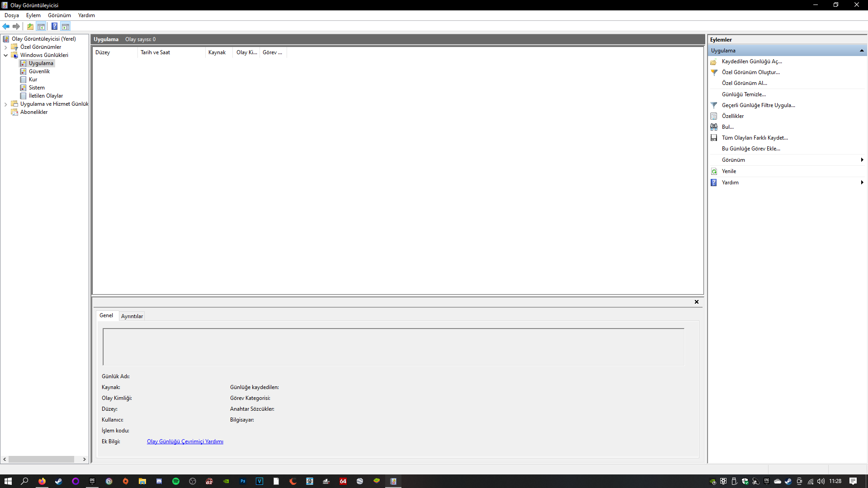
Task: Click the green refresh icon beside Yenile
Action: point(714,171)
